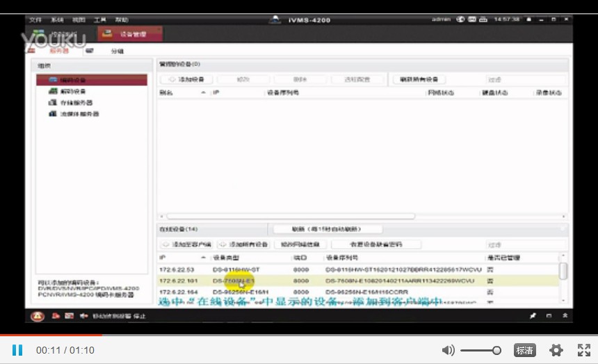
Task: Enter fullscreen with the expand icon
Action: 584,350
